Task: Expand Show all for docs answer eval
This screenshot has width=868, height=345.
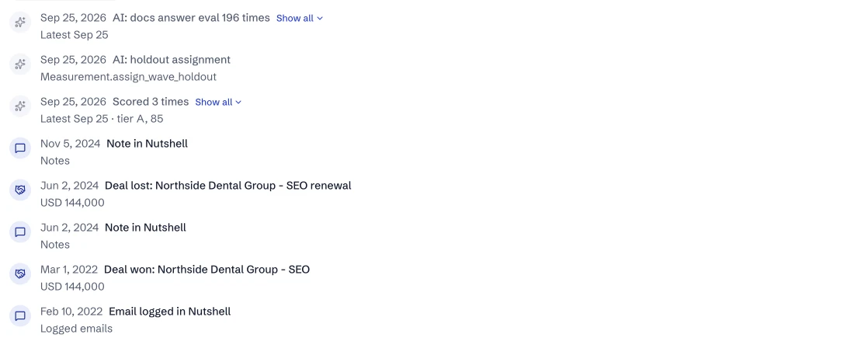Action: pyautogui.click(x=300, y=19)
